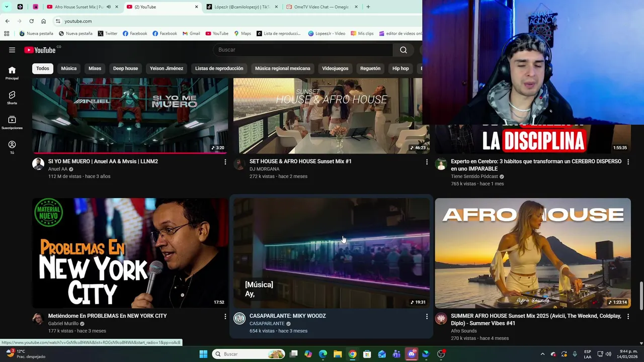644x362 pixels.
Task: Open the Gmail bookmark
Action: (191, 34)
